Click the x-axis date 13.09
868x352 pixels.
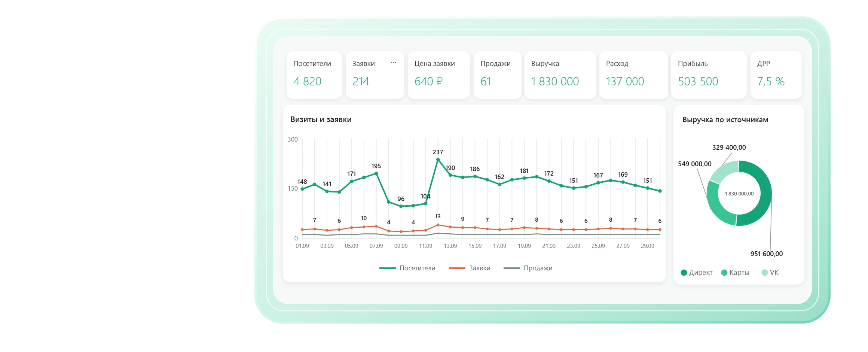point(450,246)
